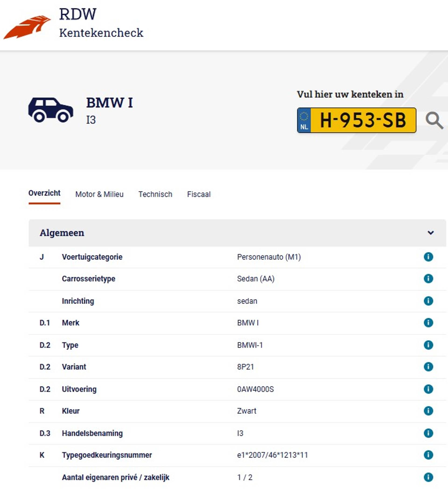Click 'Vul hier uw kenteken in' label

[350, 94]
